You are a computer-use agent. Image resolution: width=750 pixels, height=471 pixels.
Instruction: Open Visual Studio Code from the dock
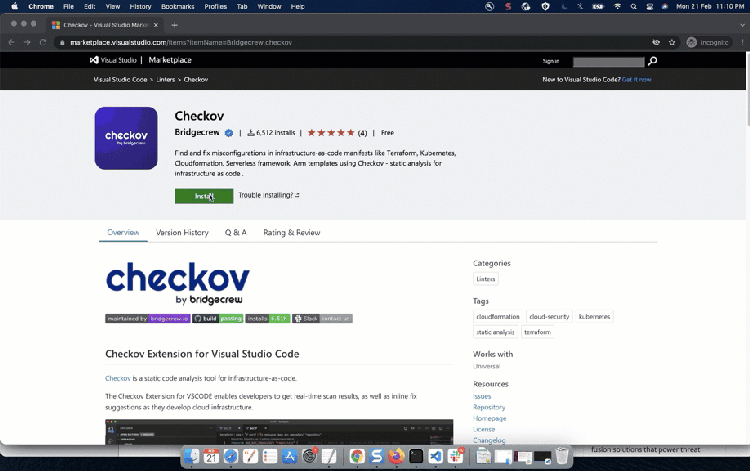coord(435,456)
